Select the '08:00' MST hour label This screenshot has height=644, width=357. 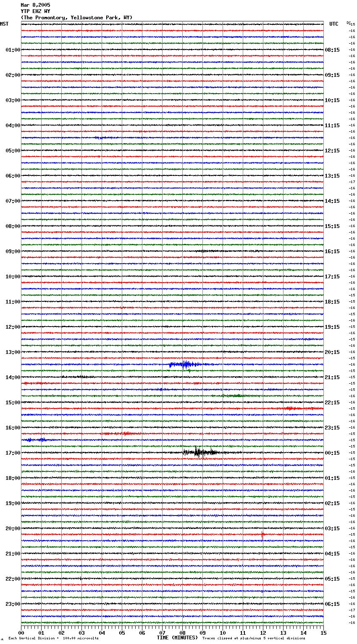(x=13, y=226)
